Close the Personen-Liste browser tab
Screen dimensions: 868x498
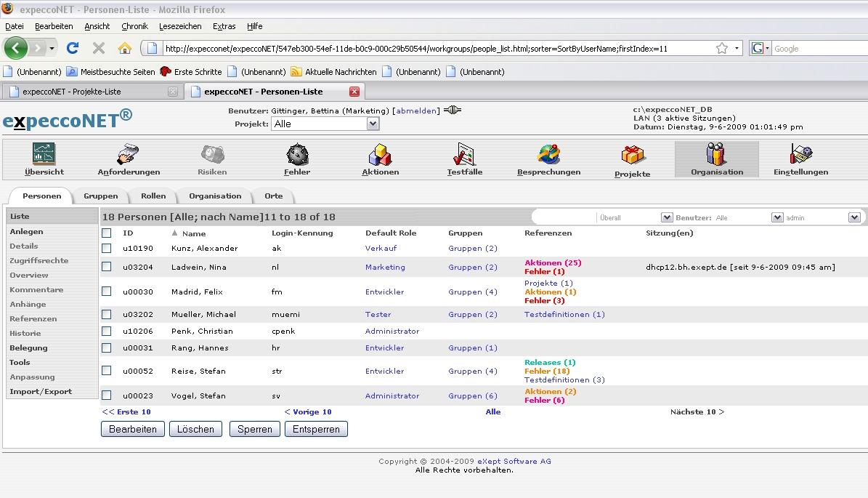coord(354,92)
